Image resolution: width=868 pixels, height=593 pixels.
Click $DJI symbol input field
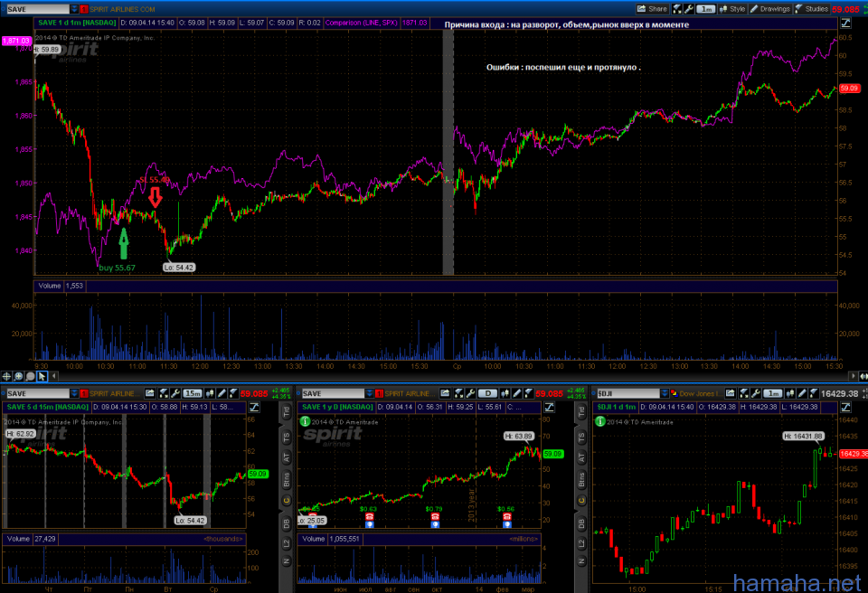click(628, 393)
